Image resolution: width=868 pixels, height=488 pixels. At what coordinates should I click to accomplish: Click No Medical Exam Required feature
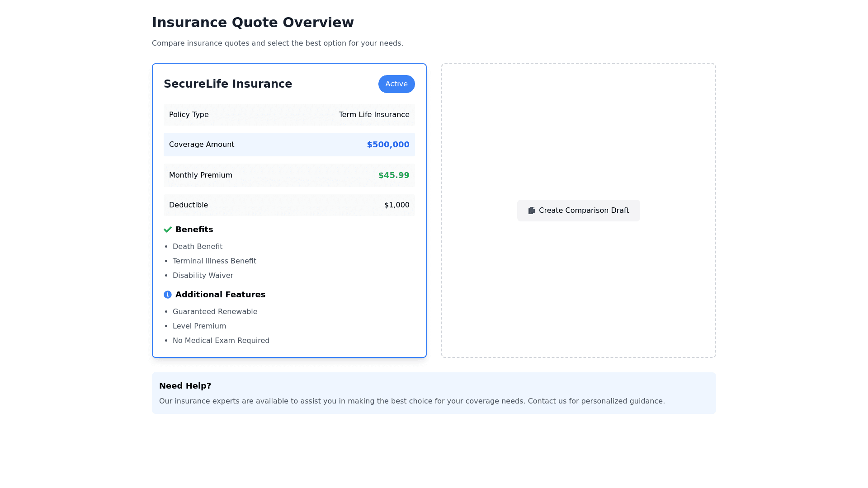pos(221,341)
